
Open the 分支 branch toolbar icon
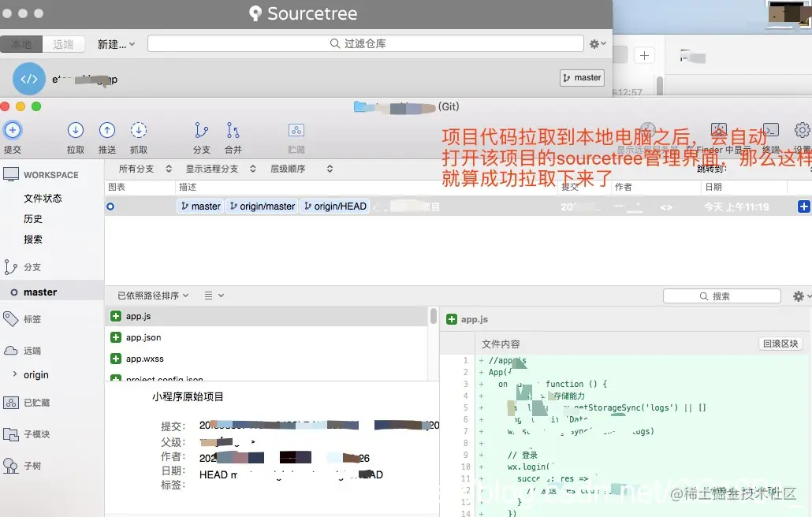point(202,130)
